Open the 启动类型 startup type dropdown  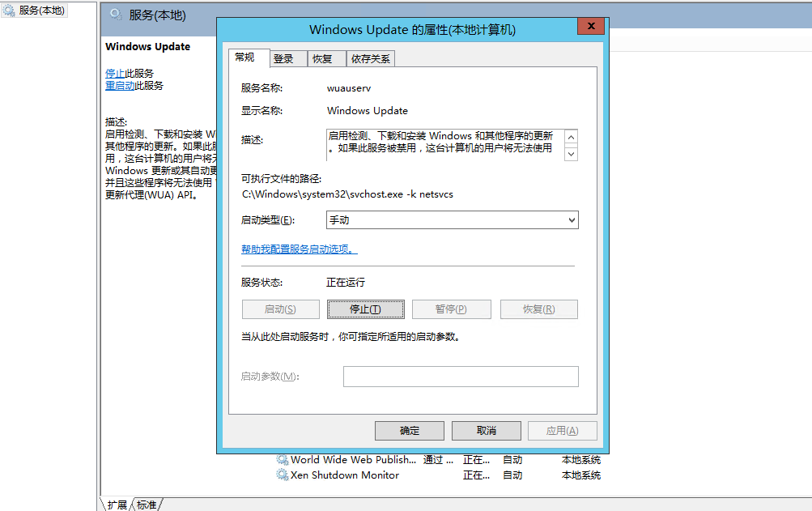pyautogui.click(x=452, y=220)
